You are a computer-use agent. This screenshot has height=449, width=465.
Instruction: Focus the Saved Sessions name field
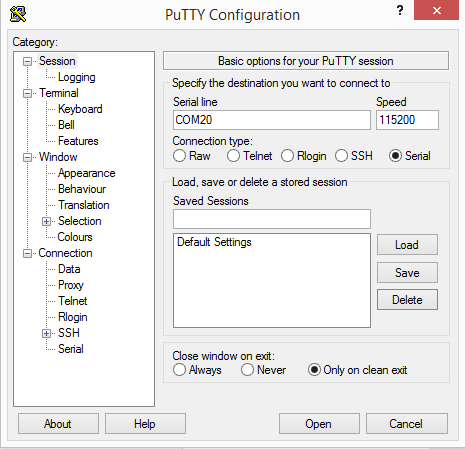pos(272,219)
